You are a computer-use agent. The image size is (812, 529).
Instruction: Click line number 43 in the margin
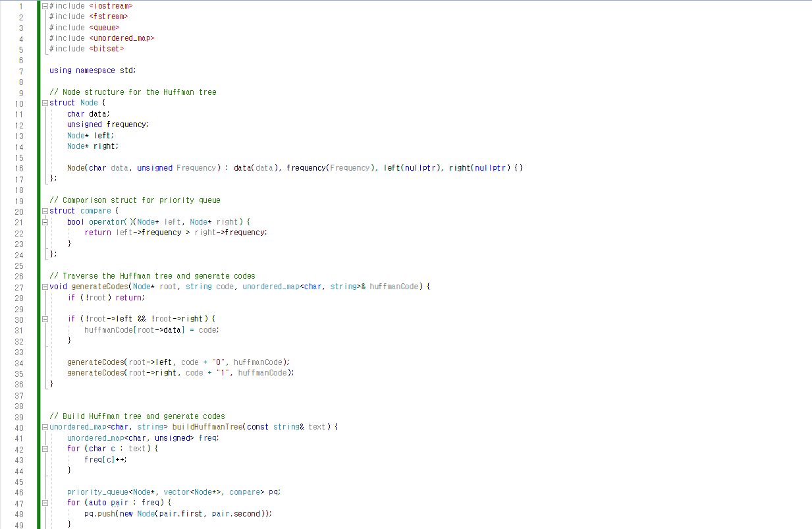(x=18, y=459)
